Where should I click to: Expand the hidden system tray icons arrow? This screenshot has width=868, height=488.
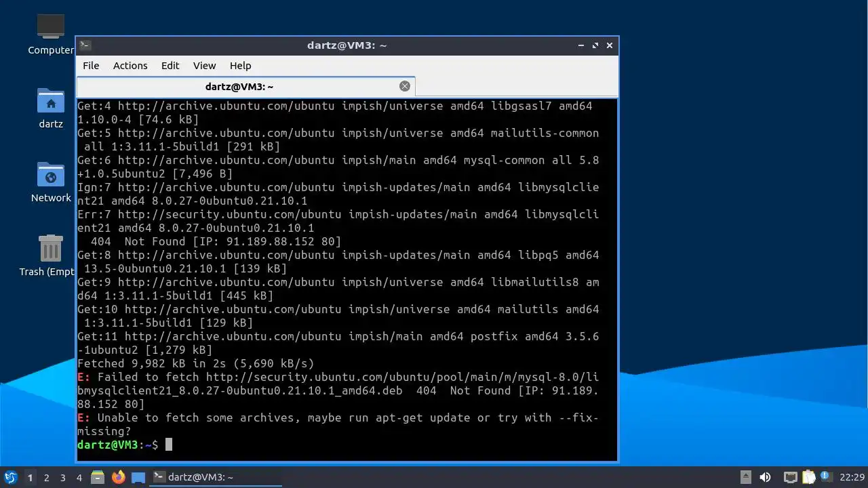click(x=745, y=477)
